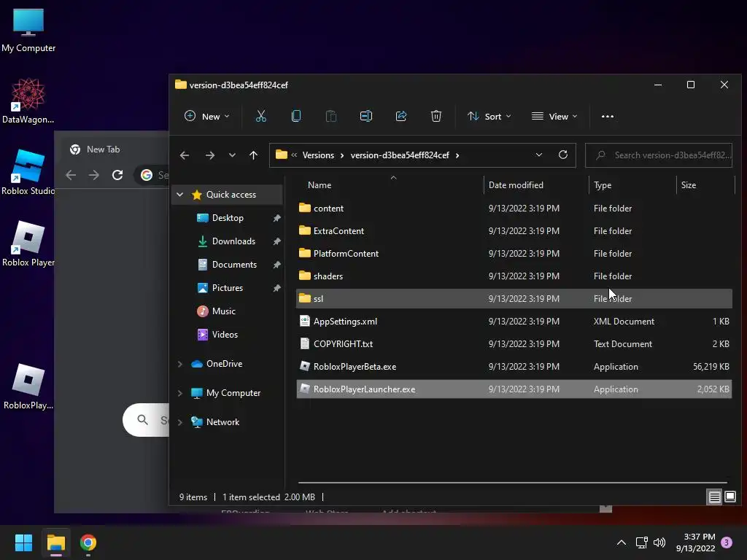Go up one folder level

(253, 155)
